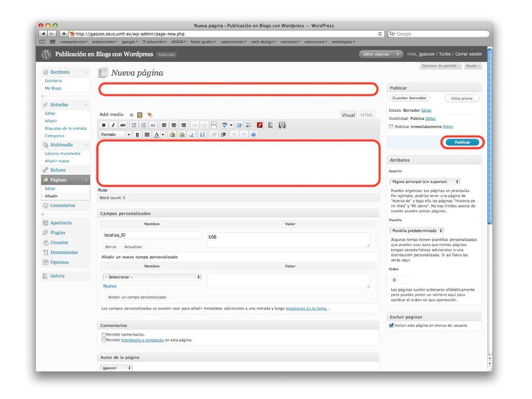Switch to the HTML editor tab
The height and width of the screenshot is (399, 532).
tap(366, 115)
